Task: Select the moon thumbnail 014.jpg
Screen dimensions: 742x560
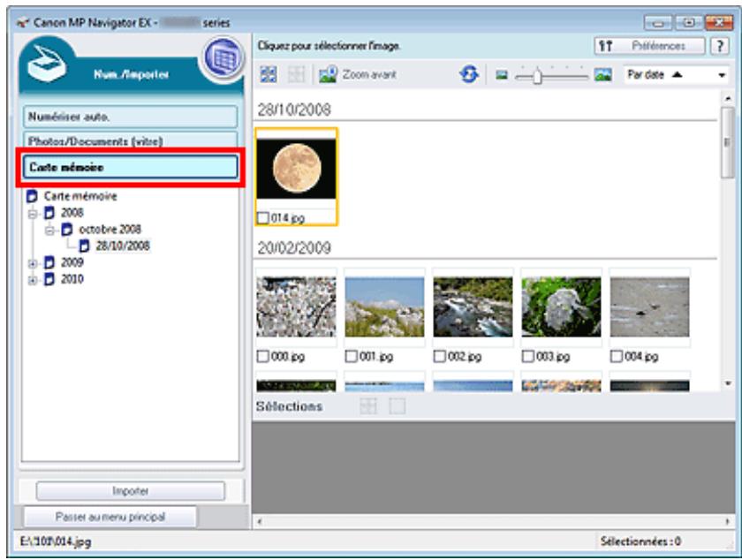Action: (296, 169)
